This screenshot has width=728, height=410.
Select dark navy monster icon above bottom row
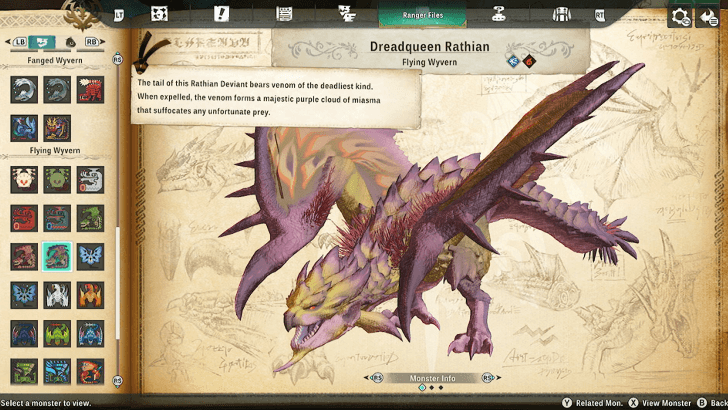(x=24, y=334)
